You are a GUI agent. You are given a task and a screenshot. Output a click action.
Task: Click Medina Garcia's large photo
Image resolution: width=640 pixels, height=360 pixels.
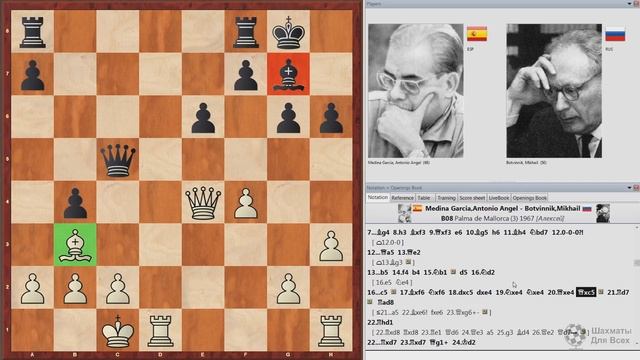[x=416, y=91]
